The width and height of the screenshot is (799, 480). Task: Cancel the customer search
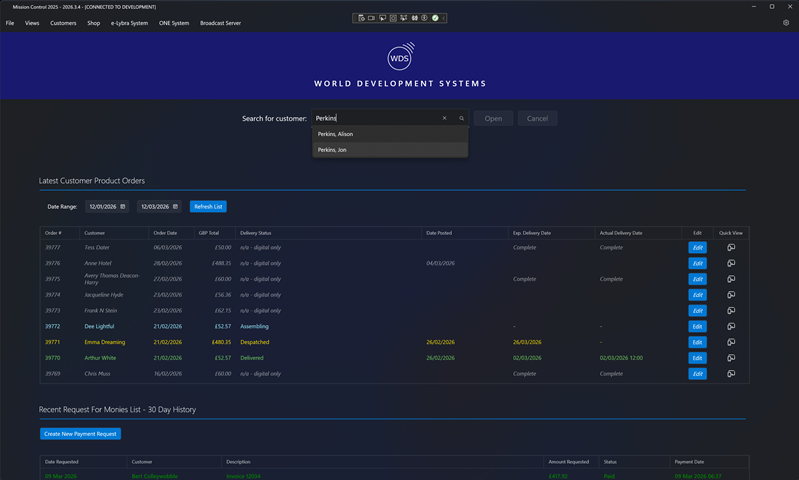point(537,118)
